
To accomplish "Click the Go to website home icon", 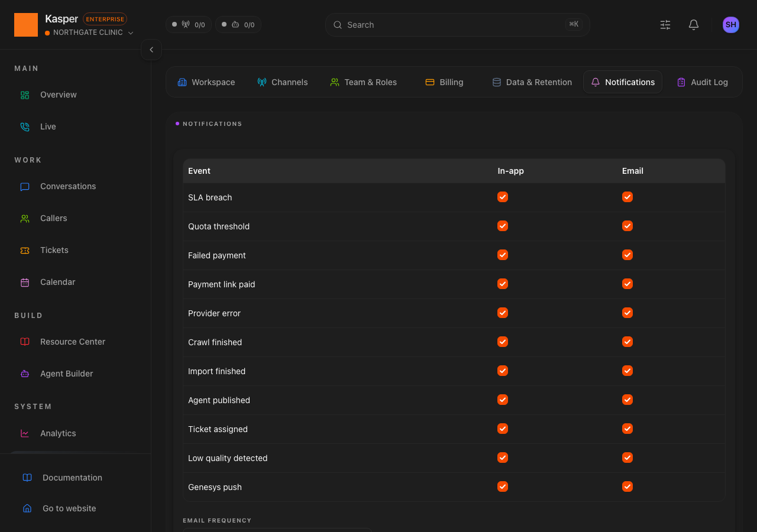I will click(x=27, y=508).
